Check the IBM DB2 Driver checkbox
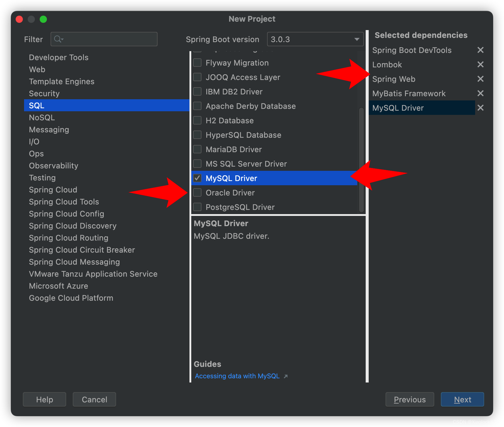The image size is (504, 427). [x=197, y=91]
